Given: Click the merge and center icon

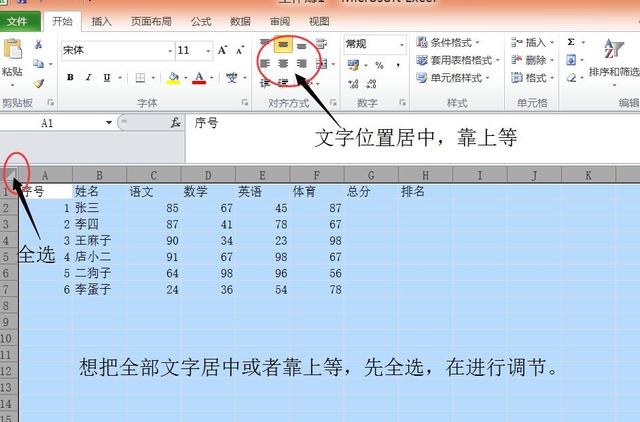Looking at the screenshot, I should pyautogui.click(x=322, y=64).
